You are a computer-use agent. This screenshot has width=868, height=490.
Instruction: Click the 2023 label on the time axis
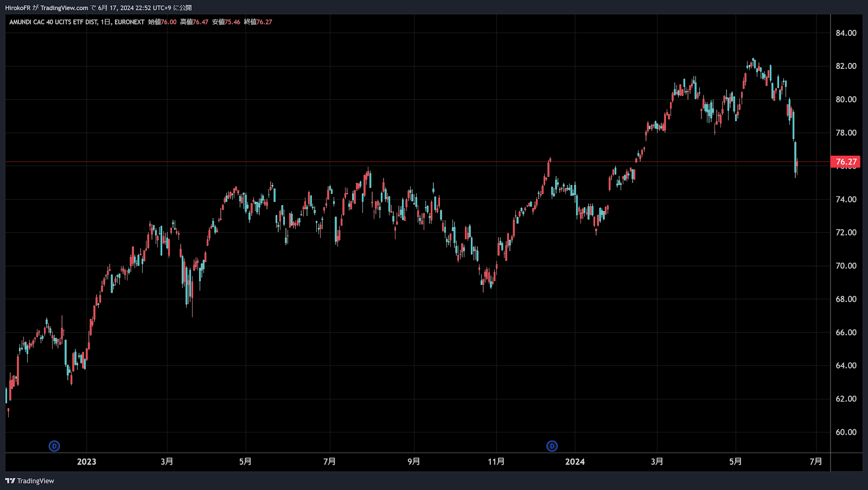click(x=86, y=462)
